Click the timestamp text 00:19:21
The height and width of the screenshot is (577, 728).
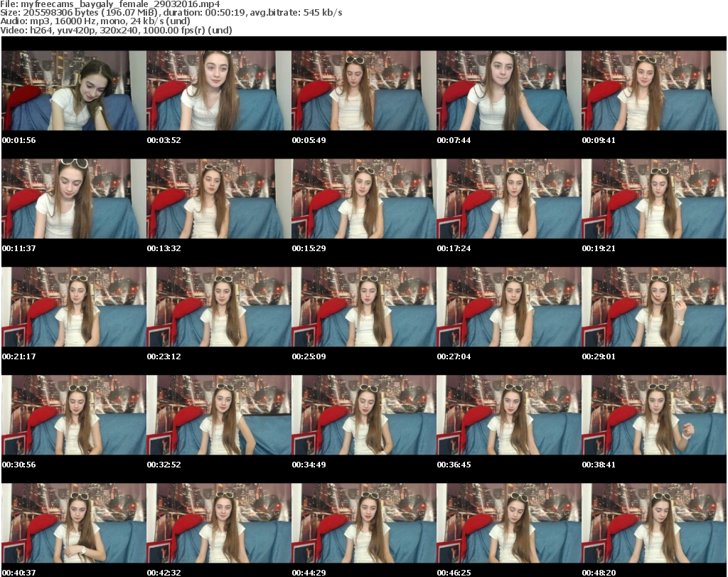coord(599,248)
